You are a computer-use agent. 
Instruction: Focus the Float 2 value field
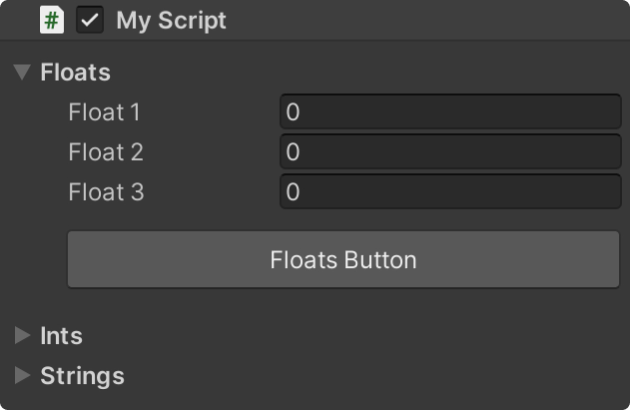[x=450, y=152]
